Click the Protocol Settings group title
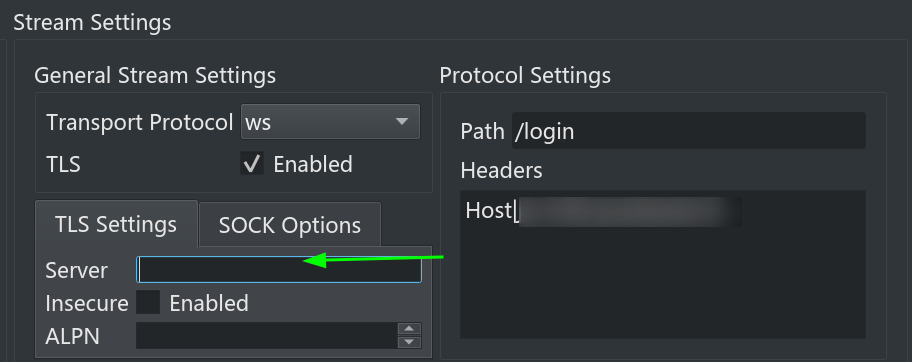The width and height of the screenshot is (912, 362). pyautogui.click(x=525, y=76)
